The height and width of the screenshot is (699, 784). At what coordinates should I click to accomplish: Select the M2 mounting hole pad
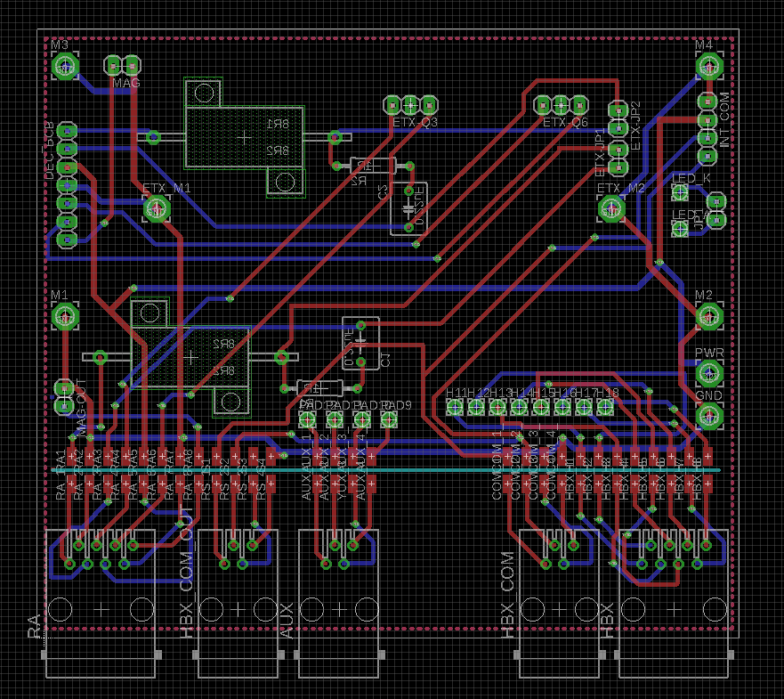click(x=708, y=316)
